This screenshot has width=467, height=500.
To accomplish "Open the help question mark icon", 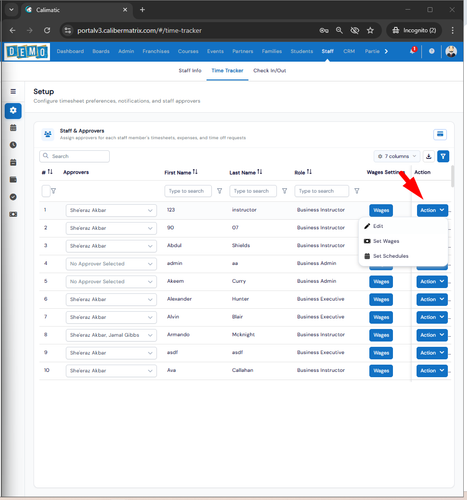I will pyautogui.click(x=432, y=51).
